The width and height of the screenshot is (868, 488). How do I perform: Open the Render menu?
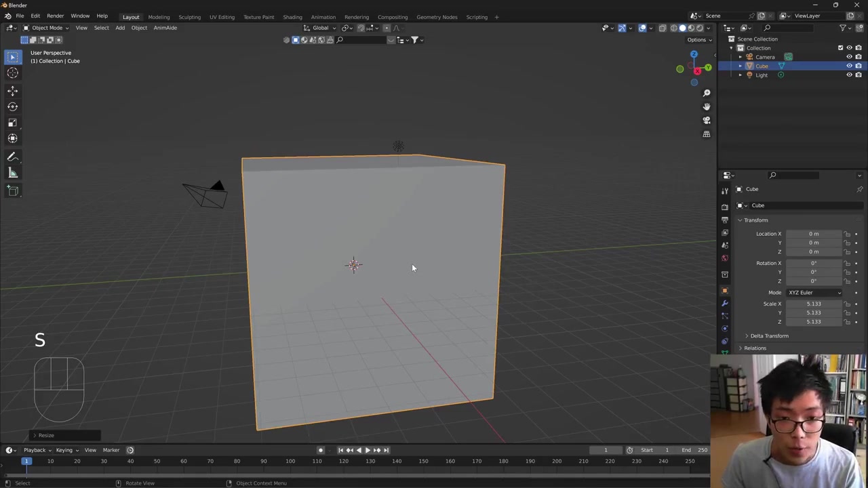click(x=55, y=16)
